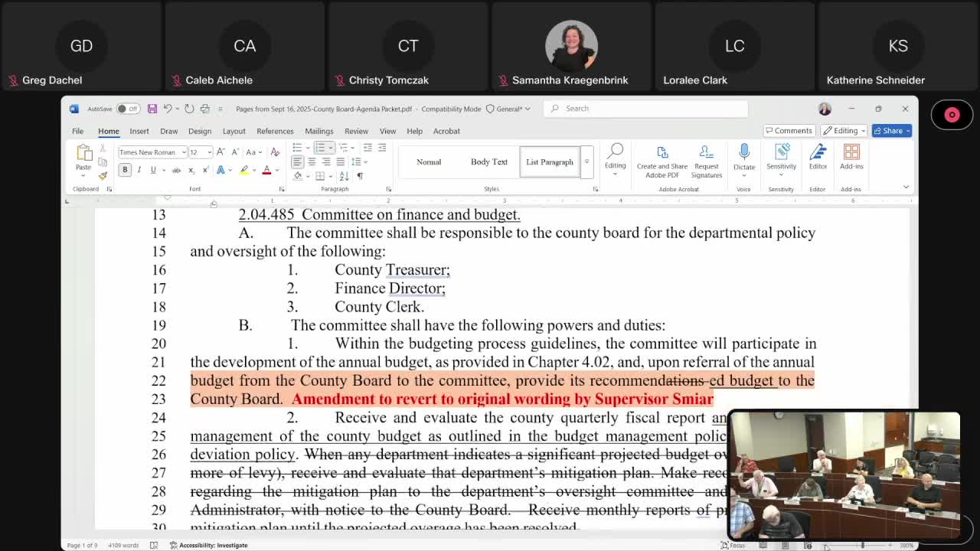Select the Format Painter brush

tap(103, 176)
